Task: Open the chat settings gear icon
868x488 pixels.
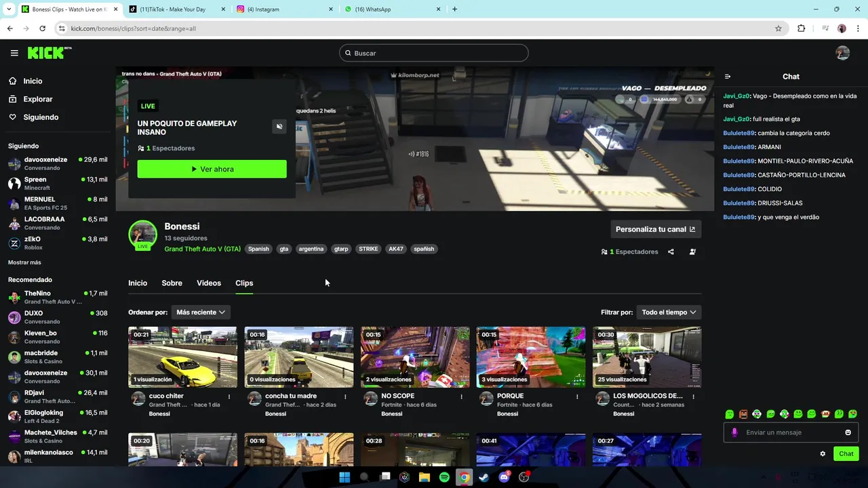Action: 823,453
